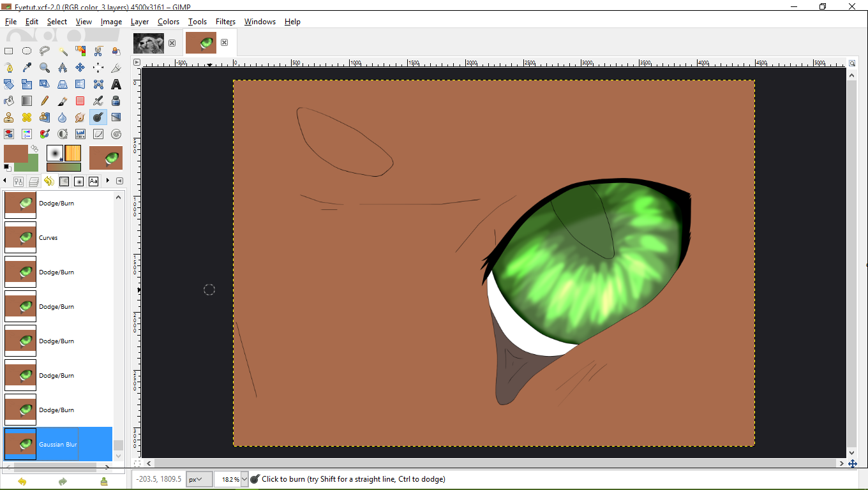Select the Ellipse Select tool
Image resolution: width=868 pixels, height=490 pixels.
(27, 51)
